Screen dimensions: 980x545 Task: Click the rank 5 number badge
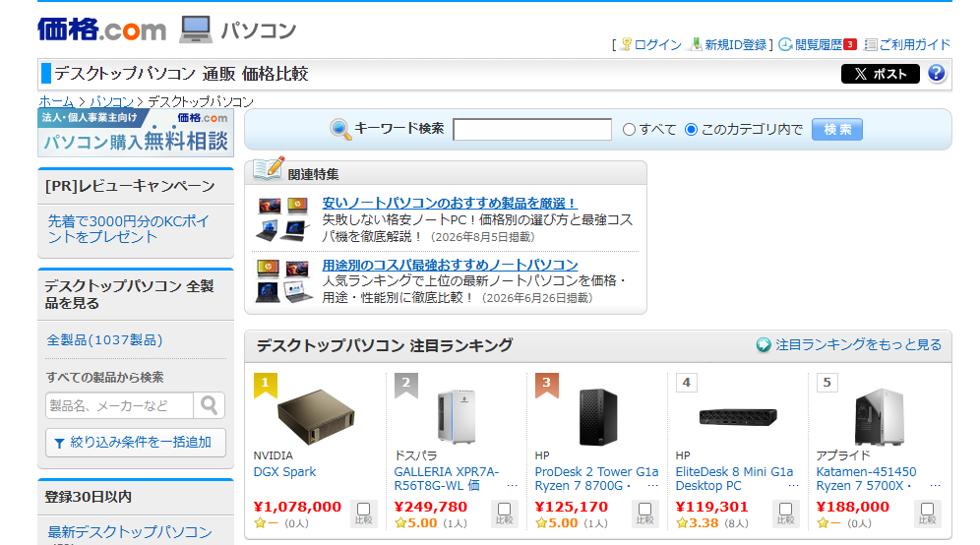click(x=827, y=382)
